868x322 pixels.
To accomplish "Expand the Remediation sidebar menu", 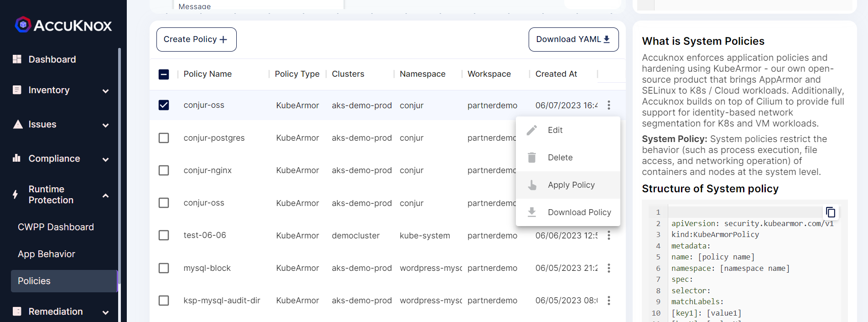I will point(105,312).
